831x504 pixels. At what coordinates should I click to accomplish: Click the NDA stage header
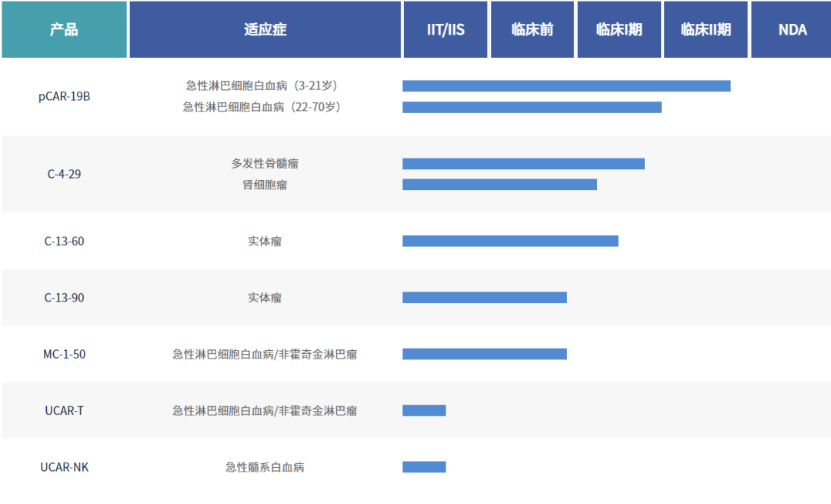(792, 30)
